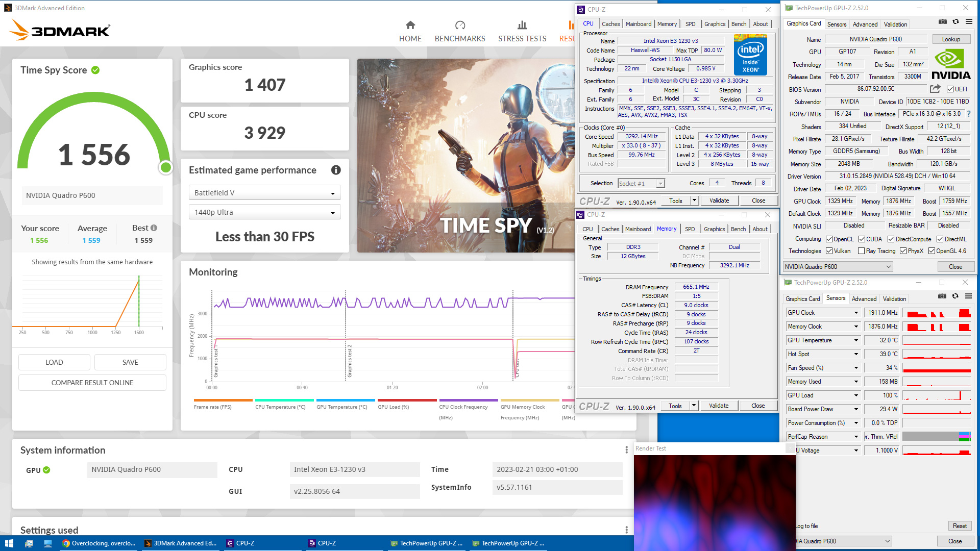Screen dimensions: 980x551
Task: Open GPU-Z Graphics Card hamburger menu
Action: (x=969, y=22)
